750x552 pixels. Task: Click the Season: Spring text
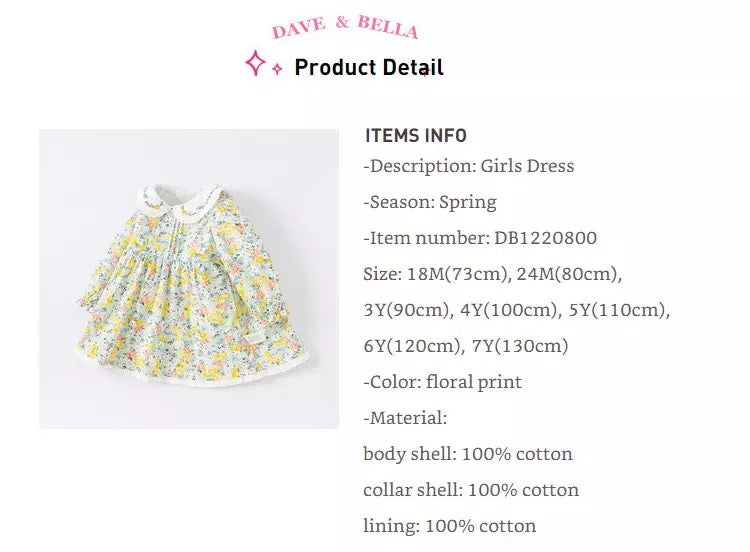pos(430,202)
